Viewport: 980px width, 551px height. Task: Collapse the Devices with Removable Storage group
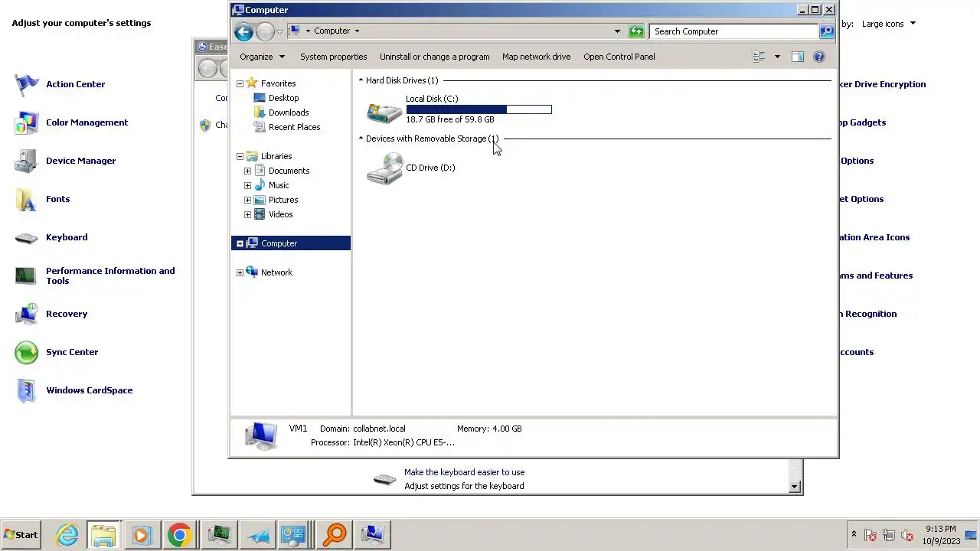click(x=361, y=139)
